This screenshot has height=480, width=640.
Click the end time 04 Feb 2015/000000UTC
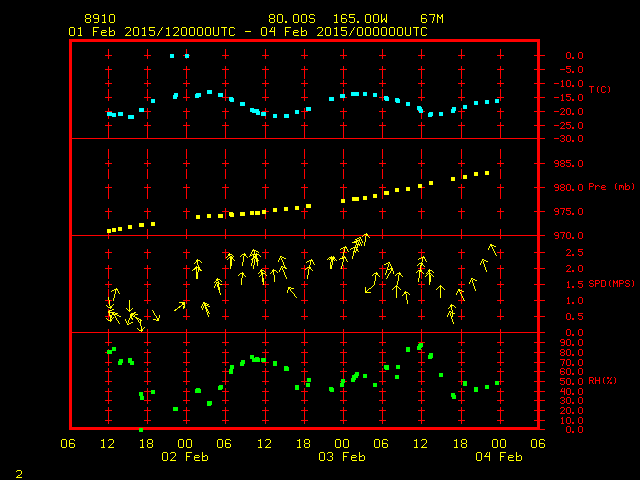point(349,32)
